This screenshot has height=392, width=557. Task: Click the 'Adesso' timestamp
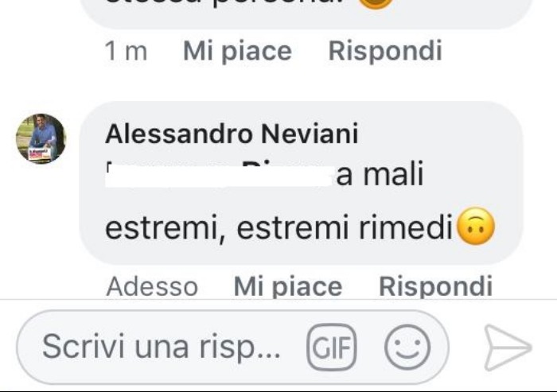(152, 286)
